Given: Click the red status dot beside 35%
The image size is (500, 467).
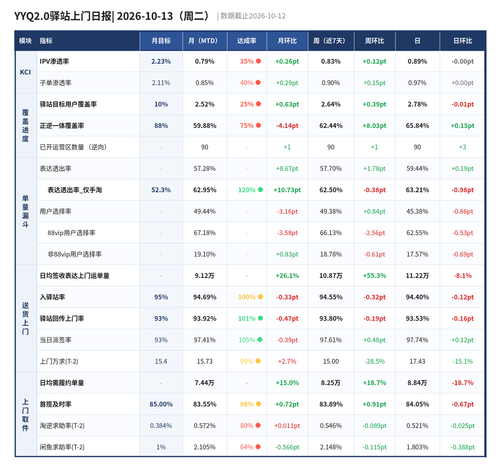Looking at the screenshot, I should point(258,61).
